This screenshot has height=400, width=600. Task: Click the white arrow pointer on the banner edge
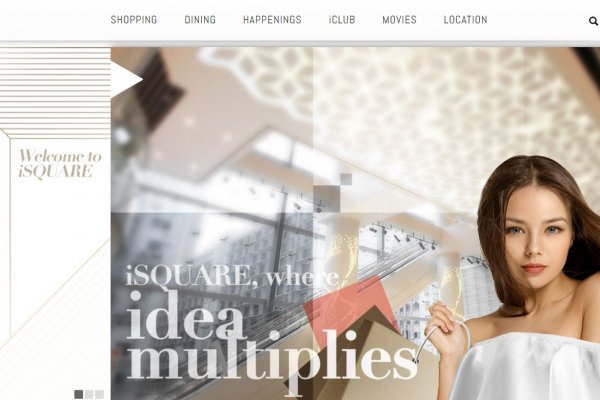point(127,79)
